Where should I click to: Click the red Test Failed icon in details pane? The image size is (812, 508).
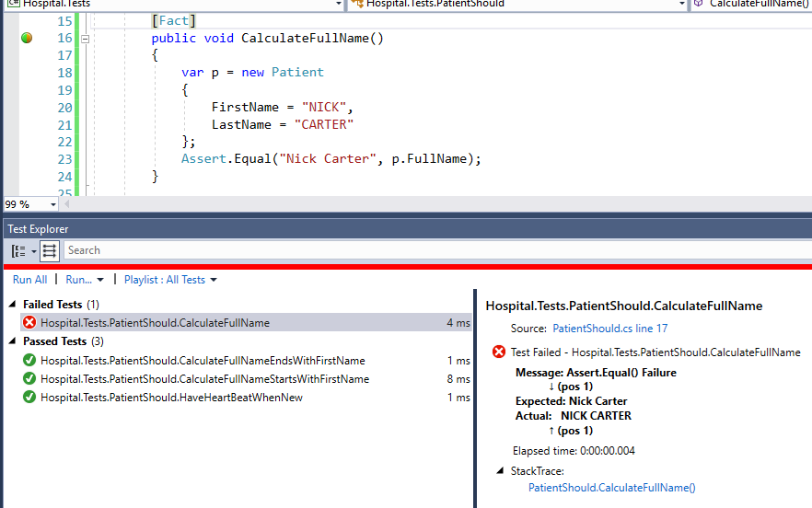coord(499,352)
